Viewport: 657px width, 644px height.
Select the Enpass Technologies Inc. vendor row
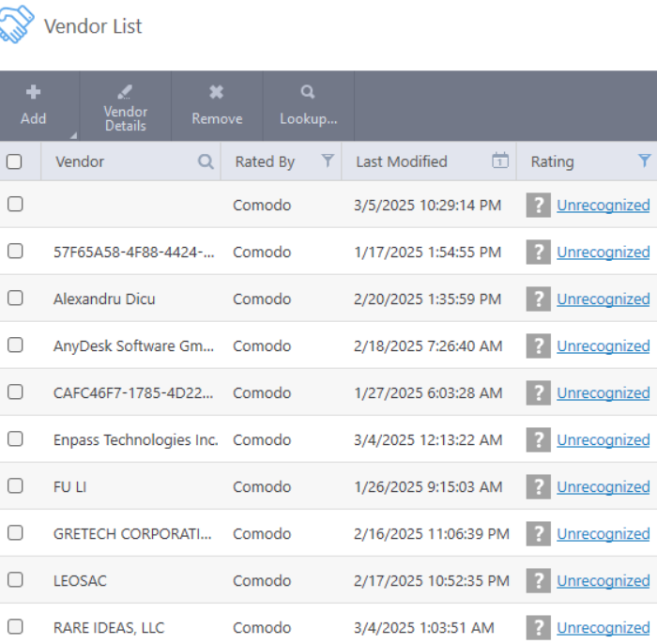click(135, 439)
